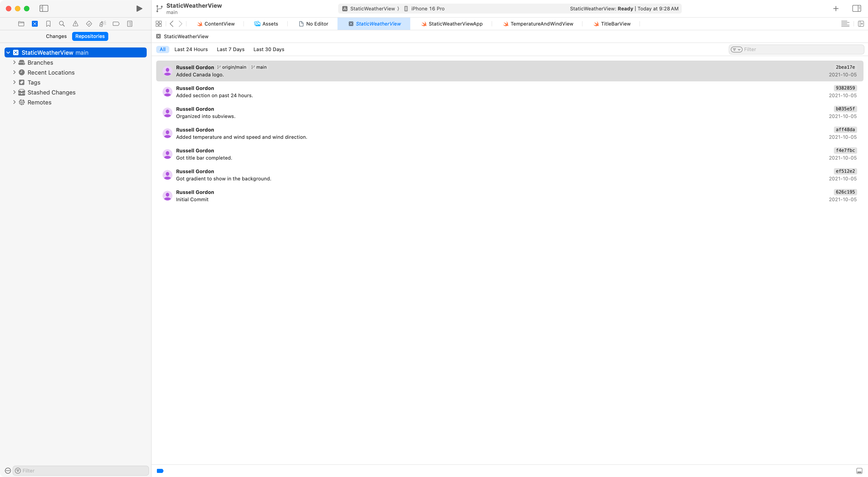Screen dimensions: 868x477
Task: Select the Test navigator diamond icon
Action: click(89, 24)
